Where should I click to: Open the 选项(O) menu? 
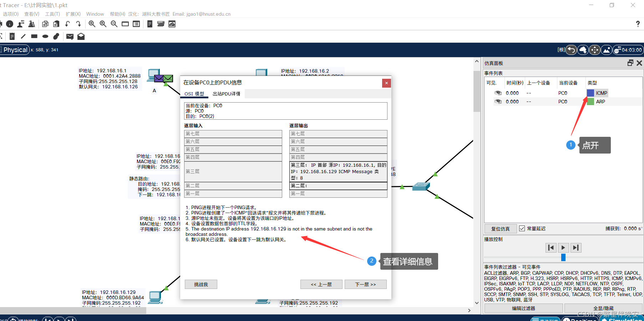pyautogui.click(x=11, y=14)
